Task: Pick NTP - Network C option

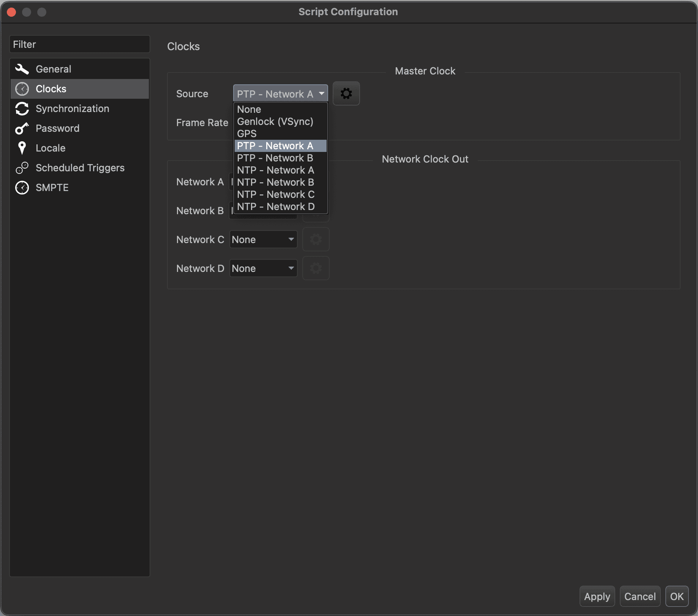Action: 276,194
